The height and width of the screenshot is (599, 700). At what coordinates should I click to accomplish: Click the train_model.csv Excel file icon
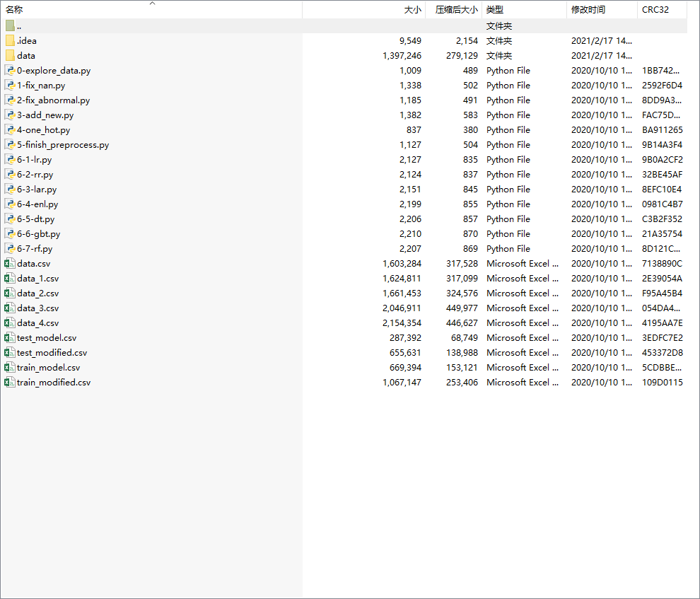10,367
